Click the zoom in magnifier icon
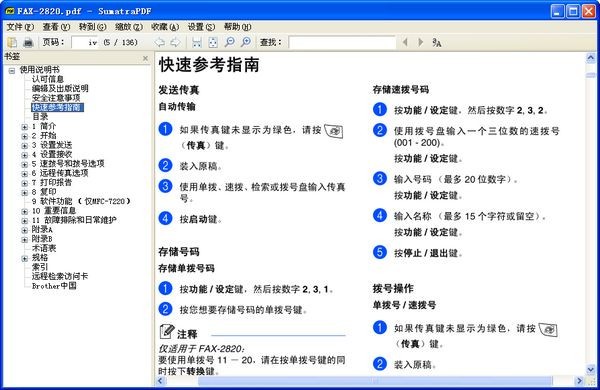600x390 pixels. tap(246, 42)
